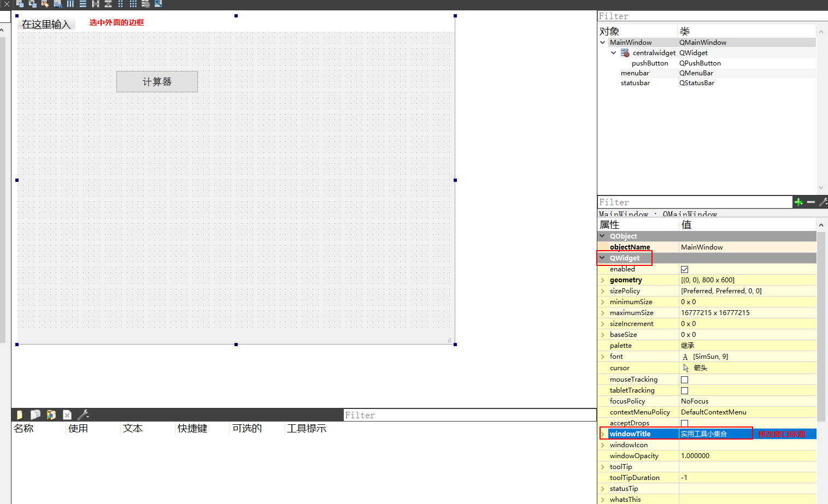The width and height of the screenshot is (828, 504).
Task: Click the copy action icon
Action: (x=36, y=415)
